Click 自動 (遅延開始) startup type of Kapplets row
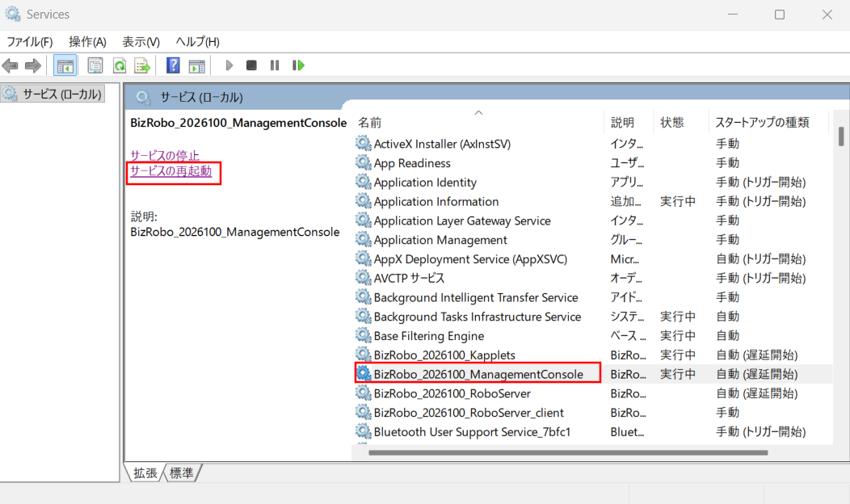The height and width of the screenshot is (504, 850). pos(757,355)
